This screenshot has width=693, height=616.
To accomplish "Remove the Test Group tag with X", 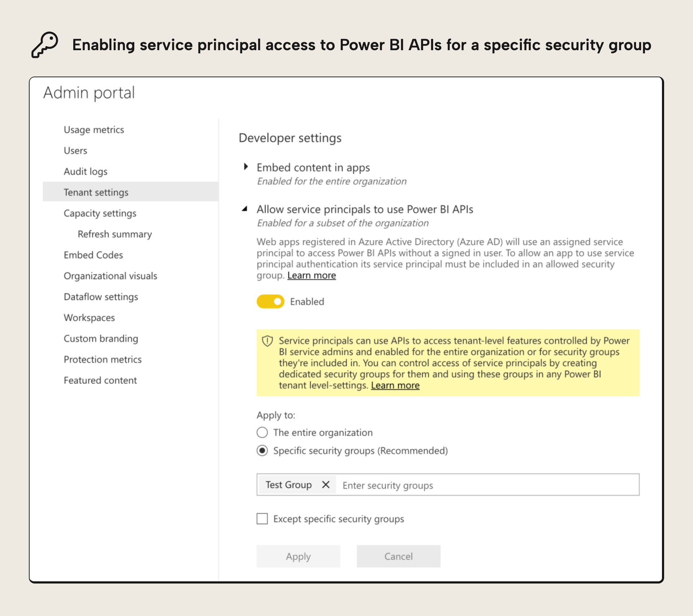I will (x=326, y=485).
